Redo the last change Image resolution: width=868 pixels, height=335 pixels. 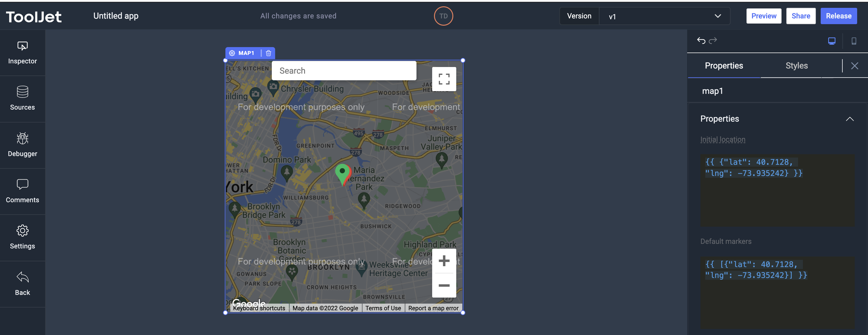(x=713, y=40)
